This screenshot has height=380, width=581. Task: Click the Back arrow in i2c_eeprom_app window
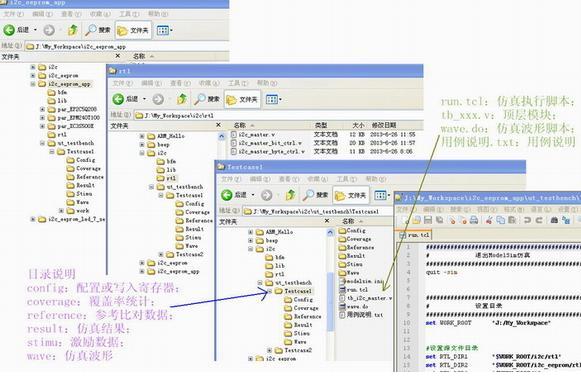10,30
